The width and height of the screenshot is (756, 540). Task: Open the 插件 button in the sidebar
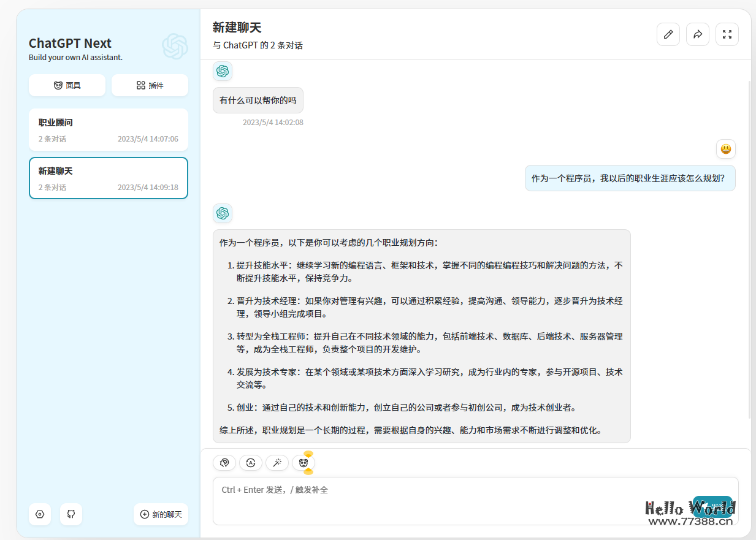(150, 85)
